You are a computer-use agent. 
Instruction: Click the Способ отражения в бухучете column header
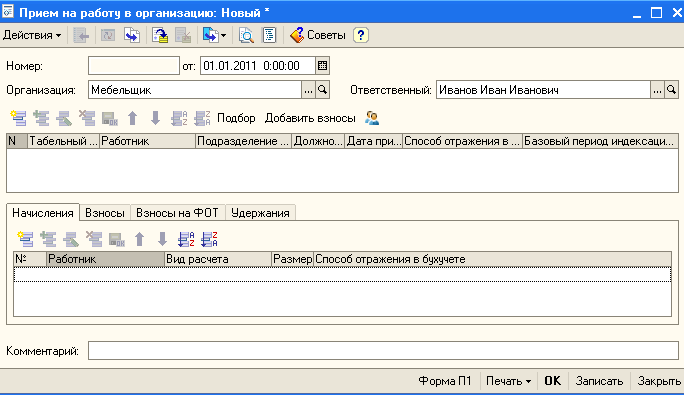click(x=492, y=259)
